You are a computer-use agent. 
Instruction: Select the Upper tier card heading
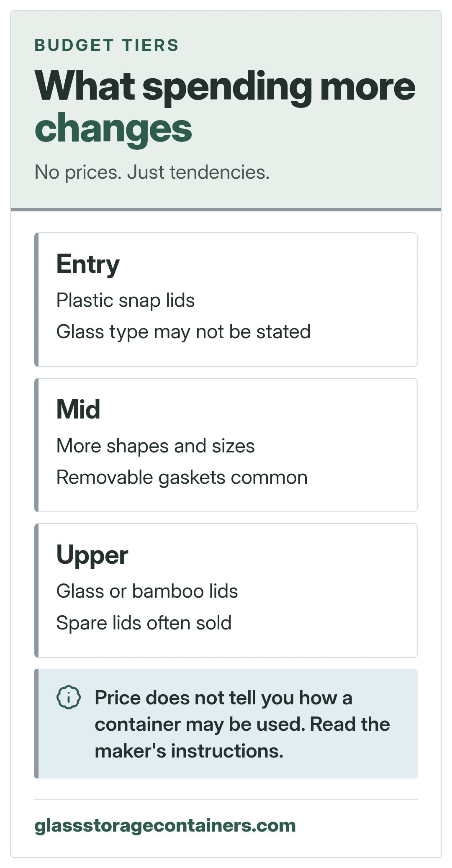pos(92,555)
